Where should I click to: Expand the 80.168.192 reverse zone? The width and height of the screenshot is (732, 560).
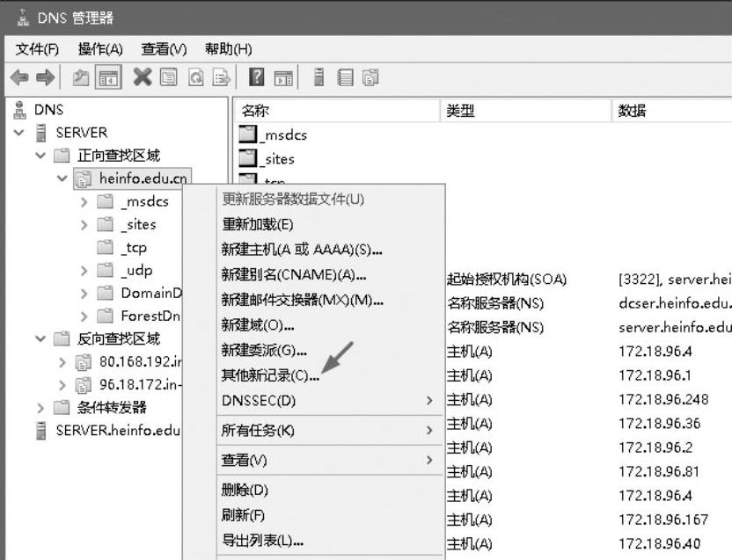click(x=62, y=361)
